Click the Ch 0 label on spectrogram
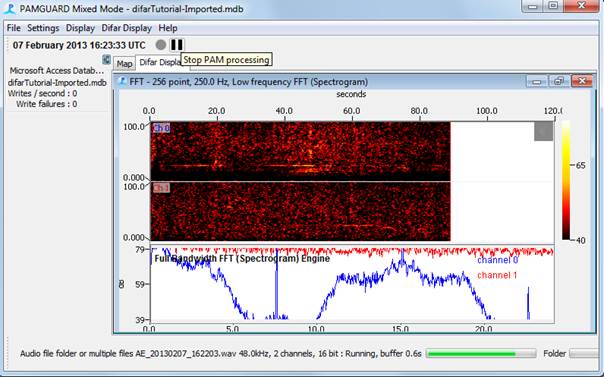604x377 pixels. point(161,128)
